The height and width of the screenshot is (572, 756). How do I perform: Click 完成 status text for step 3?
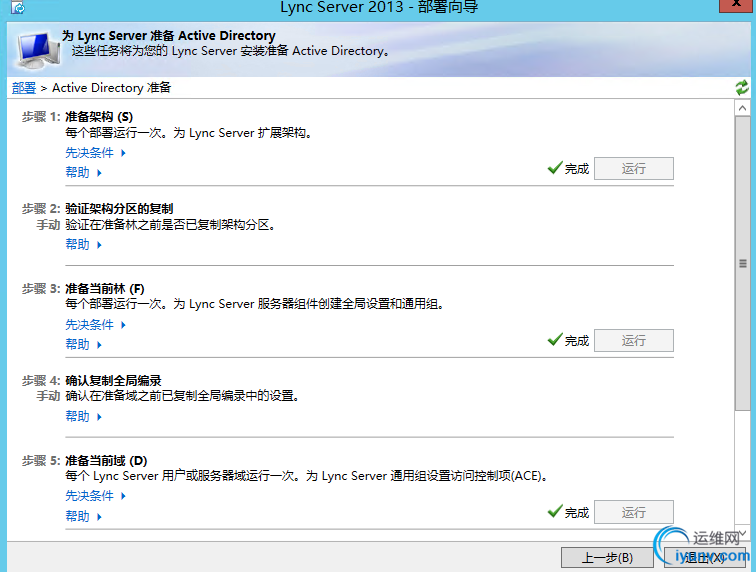tap(577, 341)
